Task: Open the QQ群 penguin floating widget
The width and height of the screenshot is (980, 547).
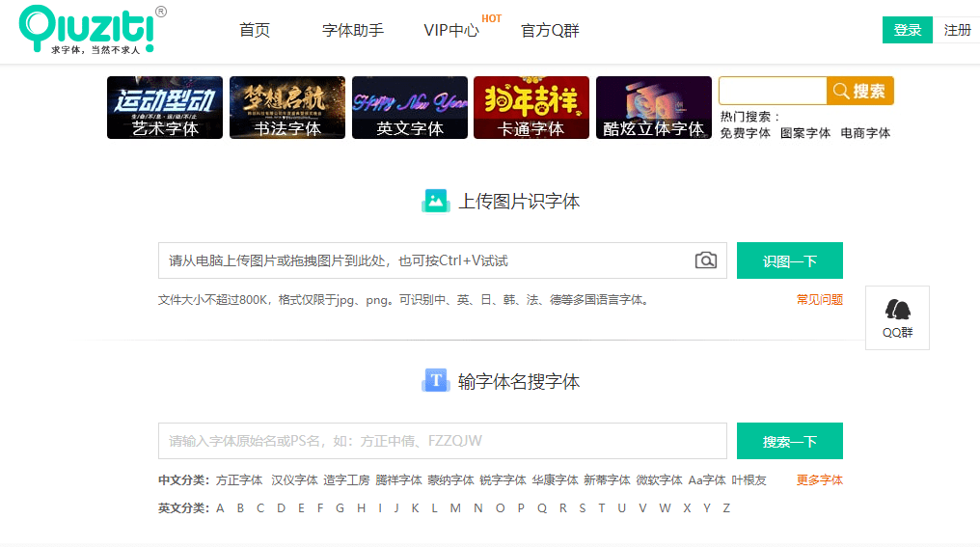Action: click(897, 317)
